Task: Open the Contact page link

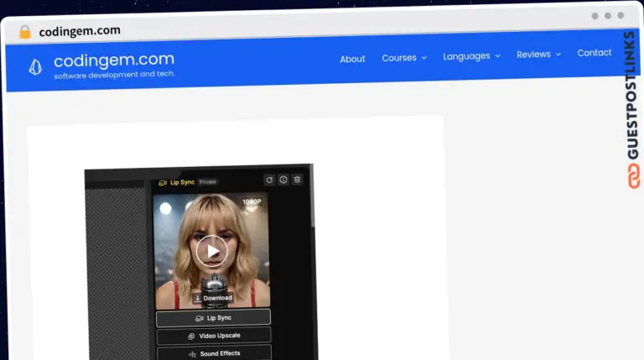Action: pos(595,53)
